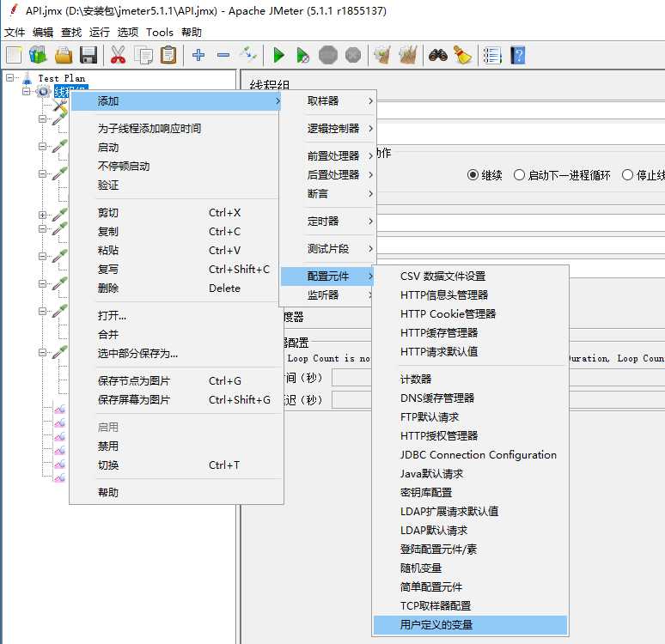Choose 计数器 config element
Screen dimensions: 665x644
(470, 379)
